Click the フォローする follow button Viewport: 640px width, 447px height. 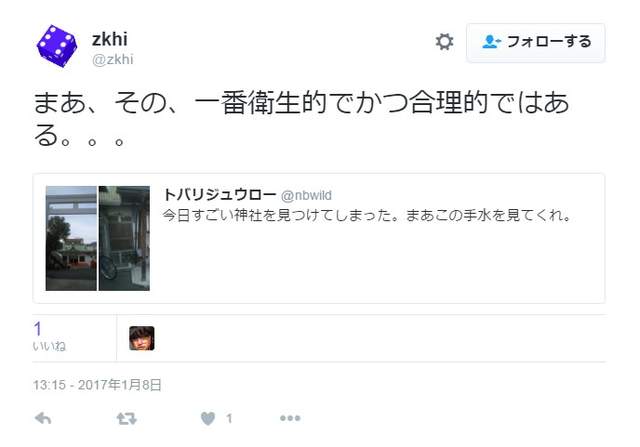point(536,42)
